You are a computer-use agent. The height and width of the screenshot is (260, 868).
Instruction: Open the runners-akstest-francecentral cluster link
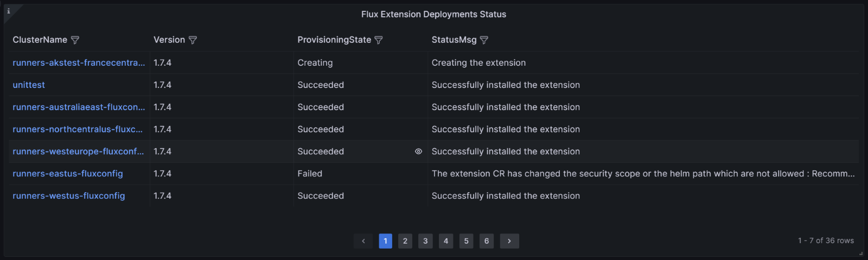[x=79, y=63]
